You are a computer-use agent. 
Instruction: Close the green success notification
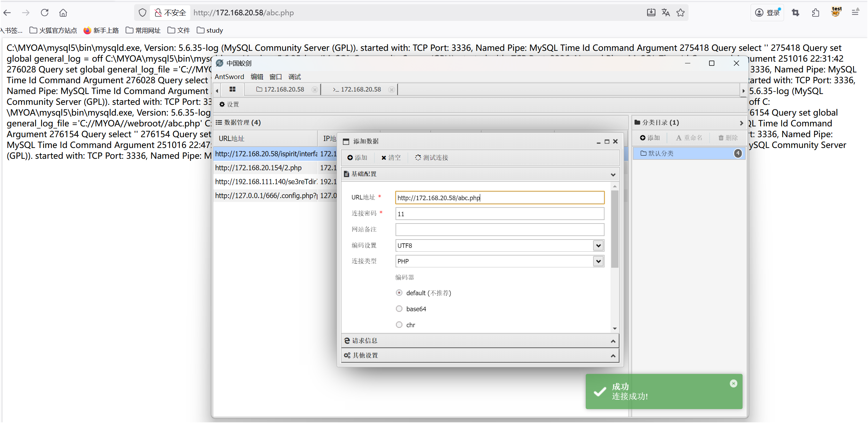click(x=733, y=383)
